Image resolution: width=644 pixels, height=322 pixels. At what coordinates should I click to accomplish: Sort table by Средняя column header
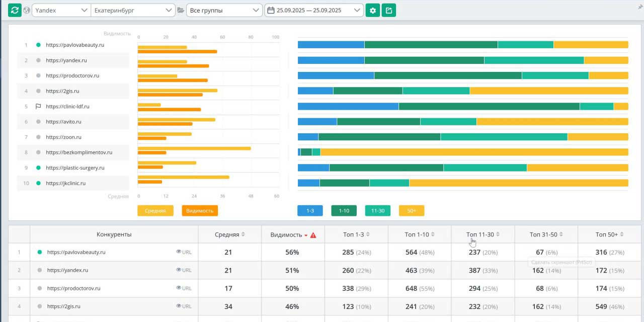tap(229, 234)
